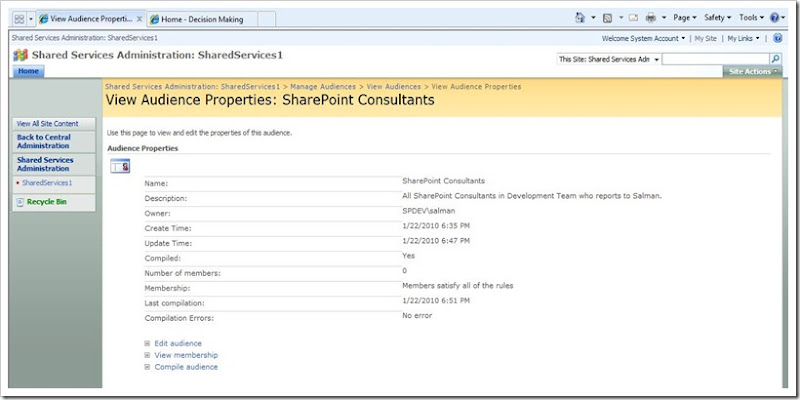Screen dimensions: 800x400
Task: Click the Edit audience link
Action: pos(178,343)
